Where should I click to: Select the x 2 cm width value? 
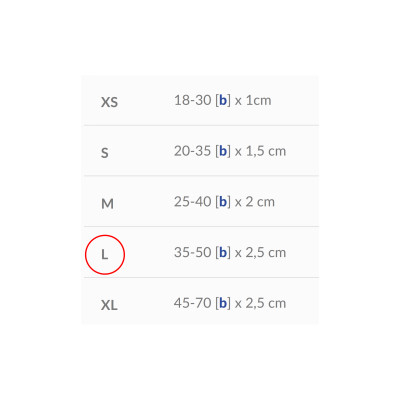pos(255,202)
